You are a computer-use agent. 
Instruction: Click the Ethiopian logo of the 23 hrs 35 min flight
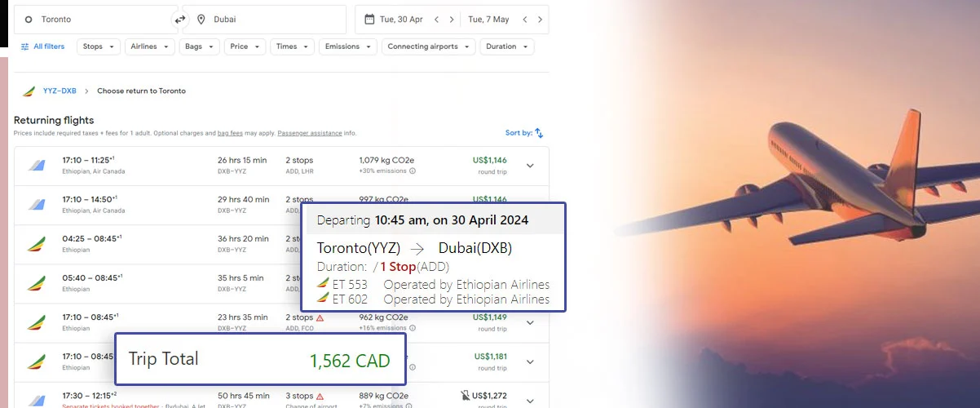point(36,322)
